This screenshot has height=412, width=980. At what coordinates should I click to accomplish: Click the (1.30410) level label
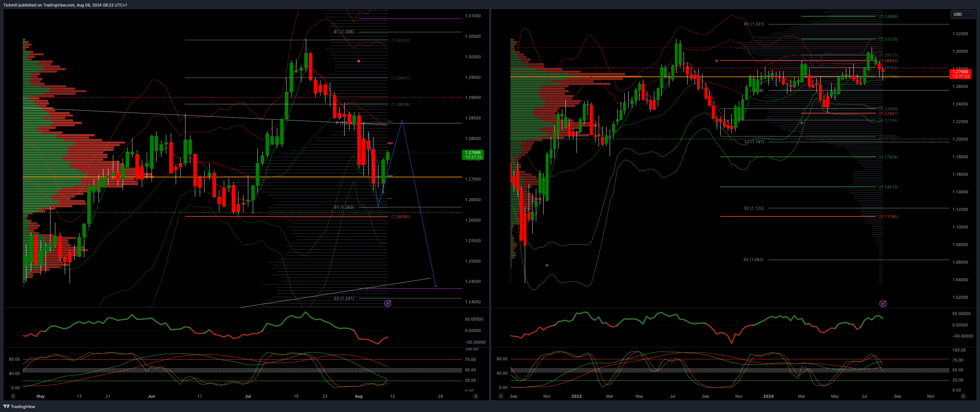pyautogui.click(x=401, y=40)
